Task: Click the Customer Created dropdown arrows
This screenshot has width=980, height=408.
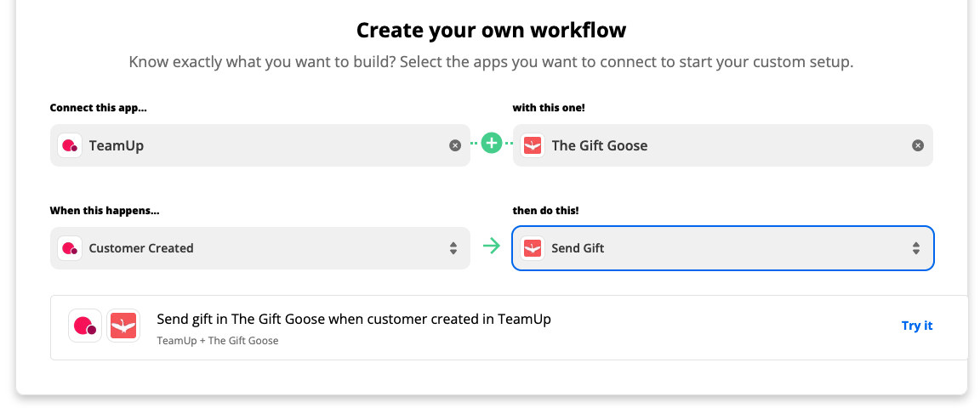Action: tap(453, 248)
